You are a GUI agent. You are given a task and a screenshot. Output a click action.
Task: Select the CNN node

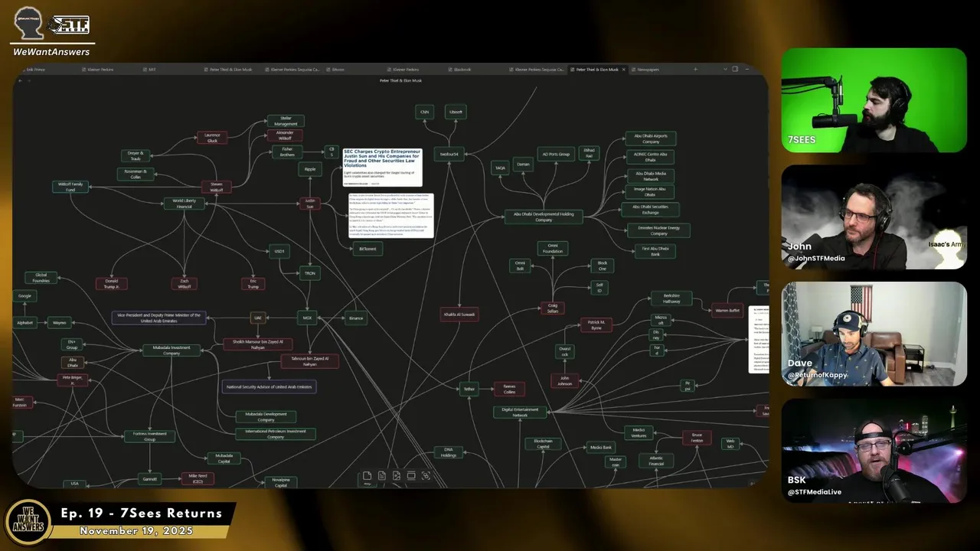point(425,112)
